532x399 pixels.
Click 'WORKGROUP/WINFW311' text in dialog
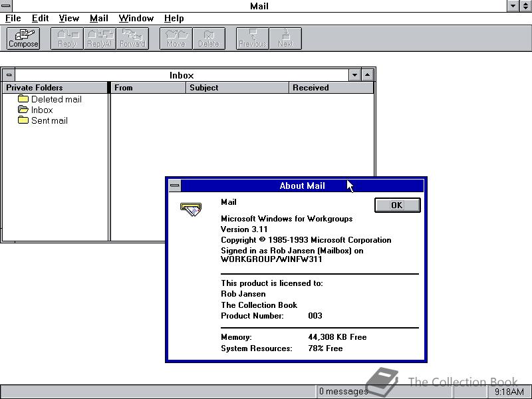(271, 259)
